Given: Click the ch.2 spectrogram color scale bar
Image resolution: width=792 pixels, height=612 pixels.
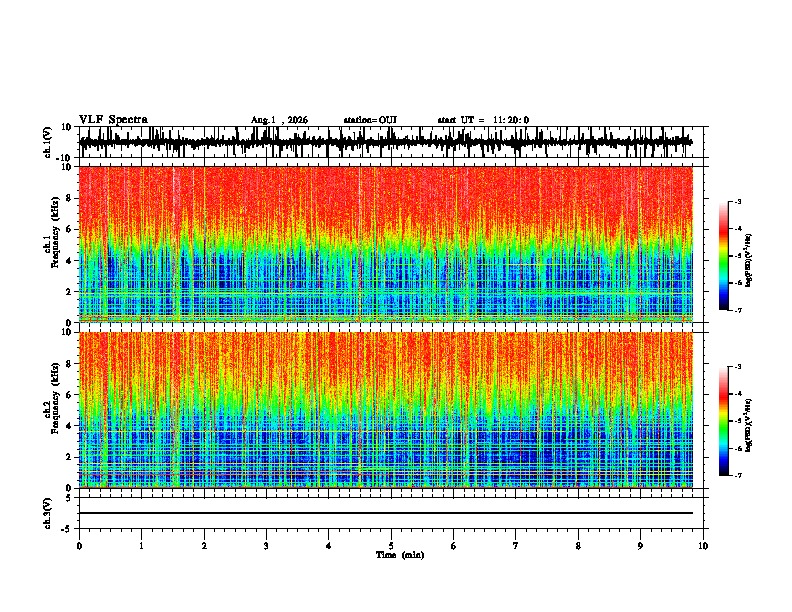Looking at the screenshot, I should [724, 421].
